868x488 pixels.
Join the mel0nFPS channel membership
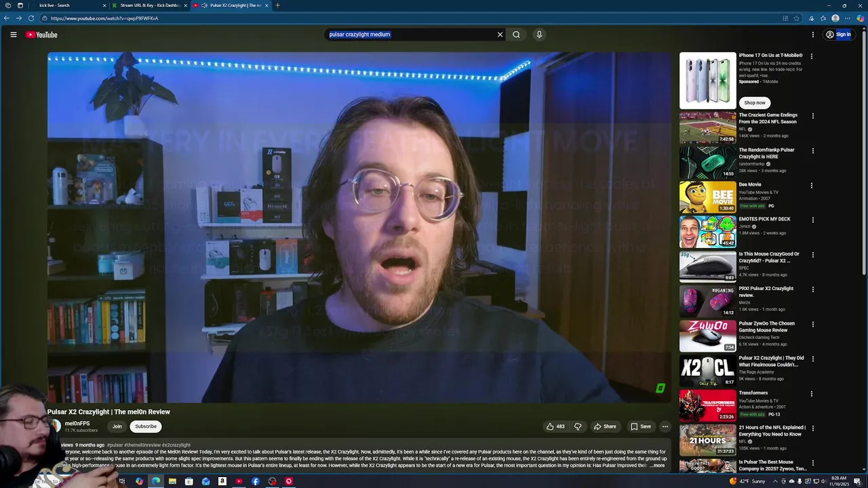point(117,426)
